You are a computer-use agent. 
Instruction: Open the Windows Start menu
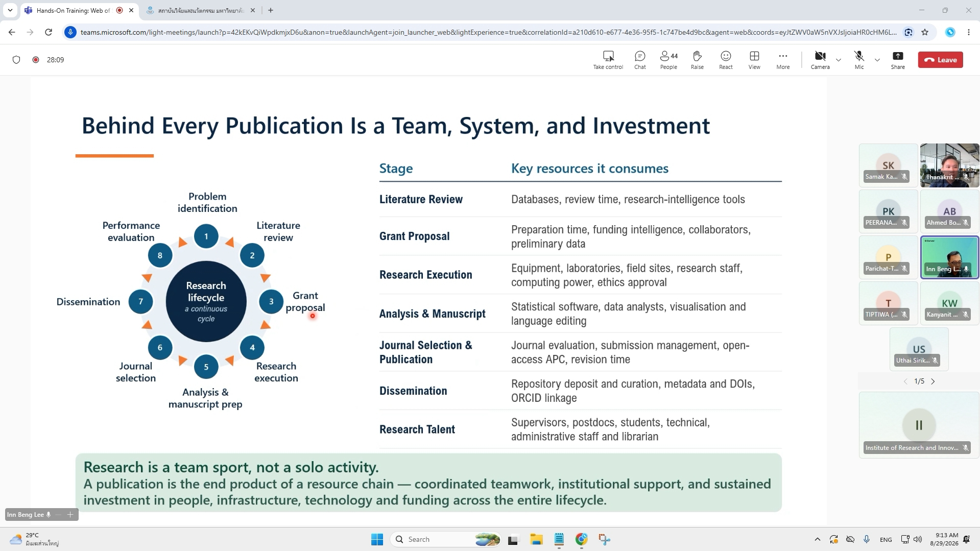[x=377, y=539]
